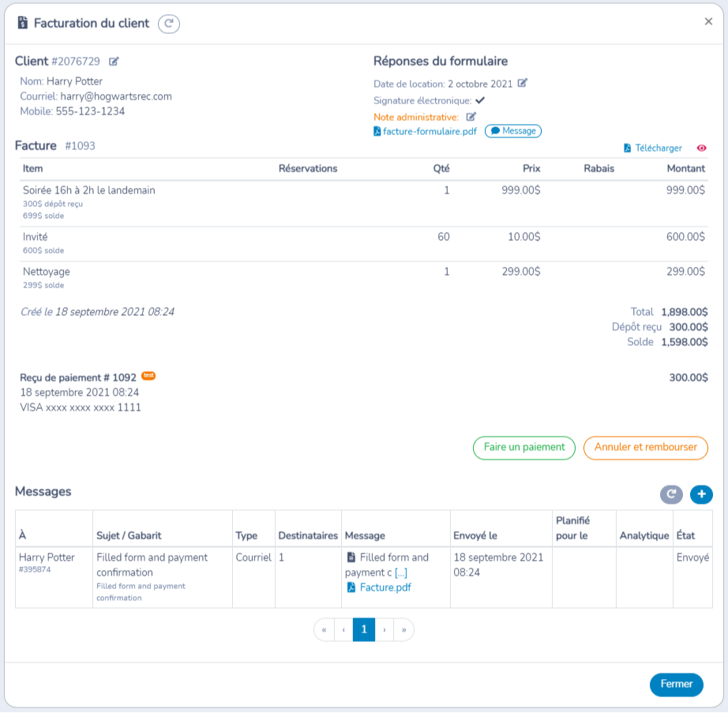Screen dimensions: 728x713
Task: Click the mobile number 555-123-1234
Action: [x=90, y=111]
